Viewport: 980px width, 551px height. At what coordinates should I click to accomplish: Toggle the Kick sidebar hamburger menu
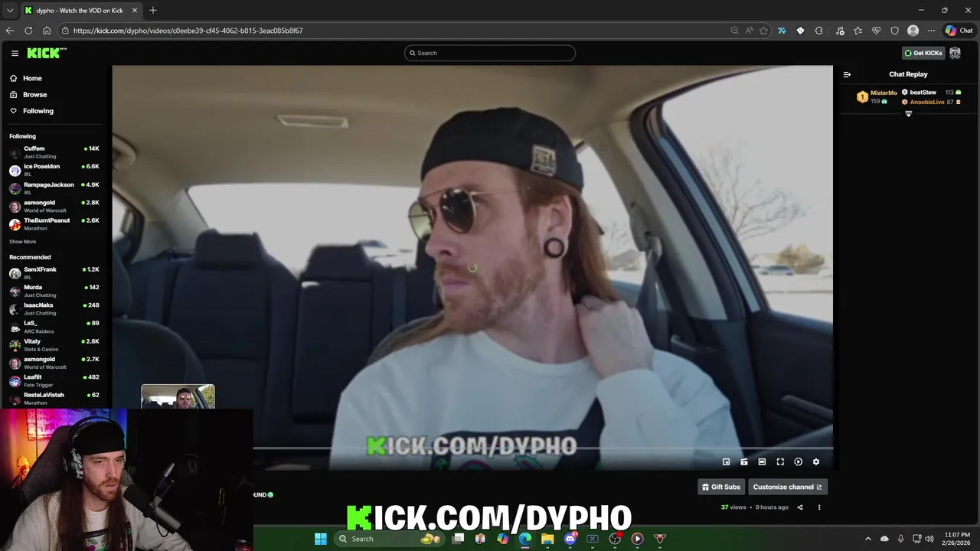(15, 53)
